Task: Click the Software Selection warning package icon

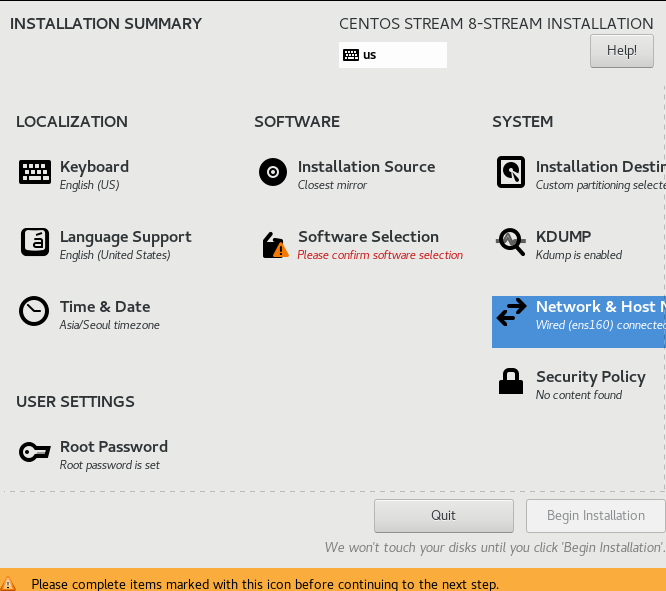Action: point(275,245)
